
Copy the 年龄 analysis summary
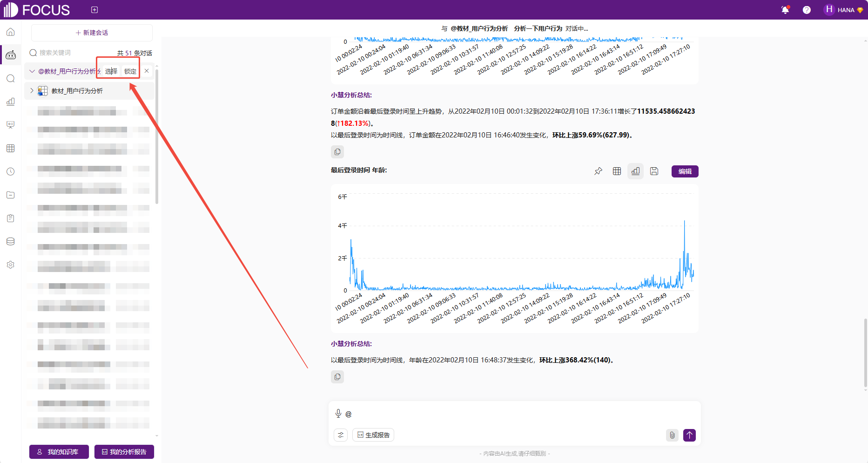(x=337, y=377)
